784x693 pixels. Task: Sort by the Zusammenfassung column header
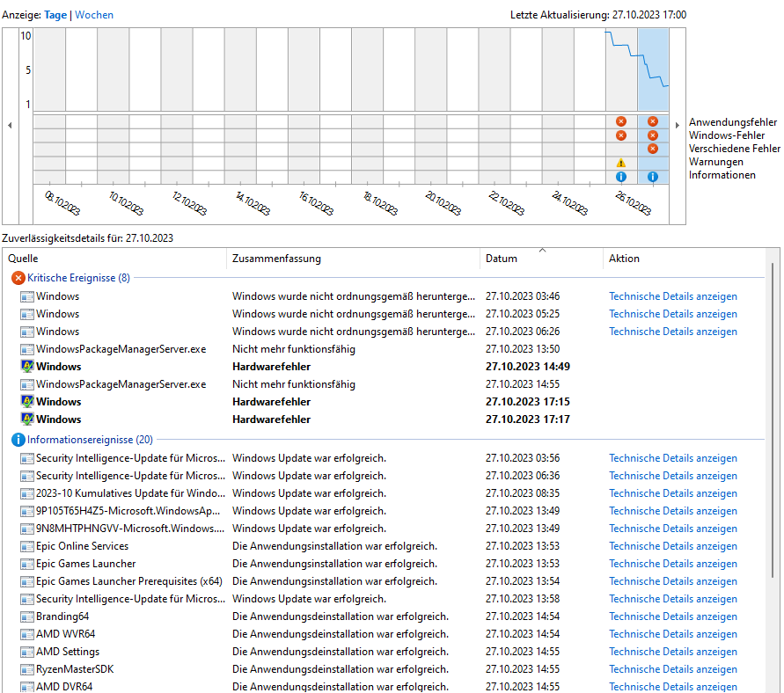(x=354, y=259)
